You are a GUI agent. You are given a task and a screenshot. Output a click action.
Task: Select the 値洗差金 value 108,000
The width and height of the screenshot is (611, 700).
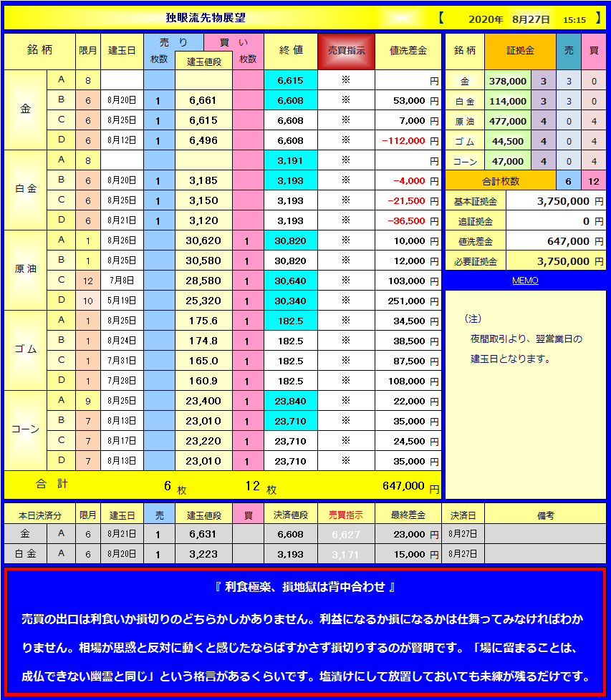tap(406, 381)
